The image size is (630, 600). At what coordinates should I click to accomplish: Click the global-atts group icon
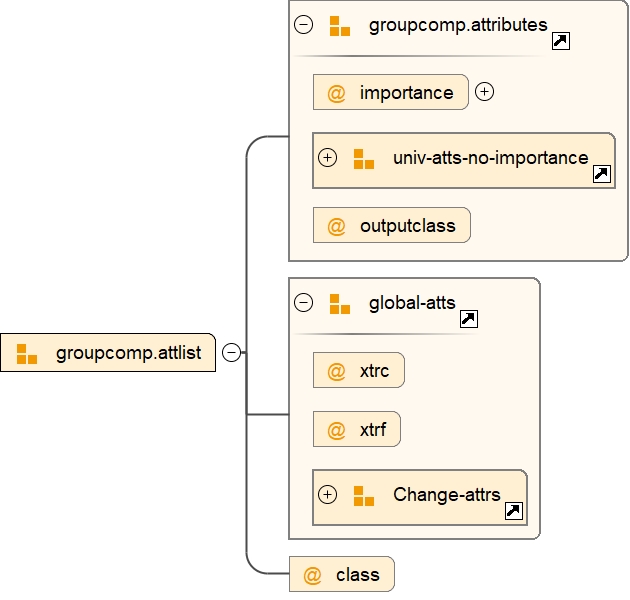click(x=340, y=303)
